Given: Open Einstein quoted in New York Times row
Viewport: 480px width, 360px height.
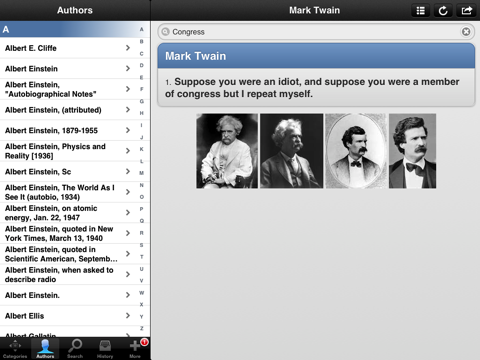Looking at the screenshot, I should click(68, 233).
